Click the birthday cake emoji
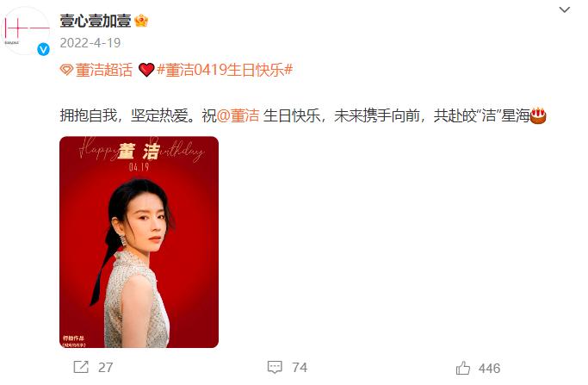This screenshot has width=588, height=385. tap(538, 115)
